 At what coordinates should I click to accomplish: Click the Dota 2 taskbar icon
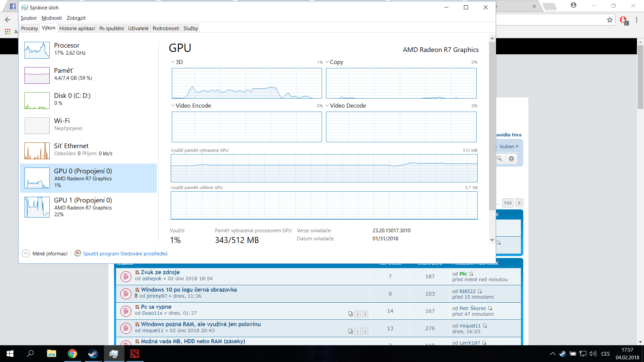135,354
